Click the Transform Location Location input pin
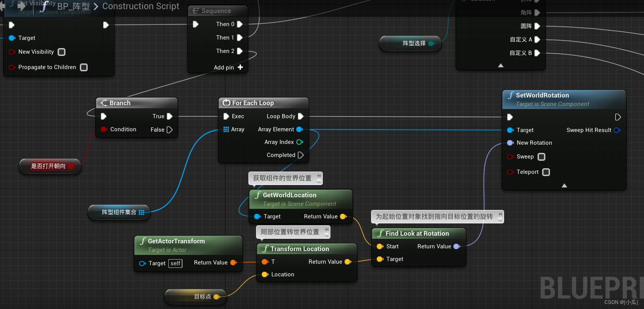Image resolution: width=644 pixels, height=309 pixels. (x=265, y=274)
